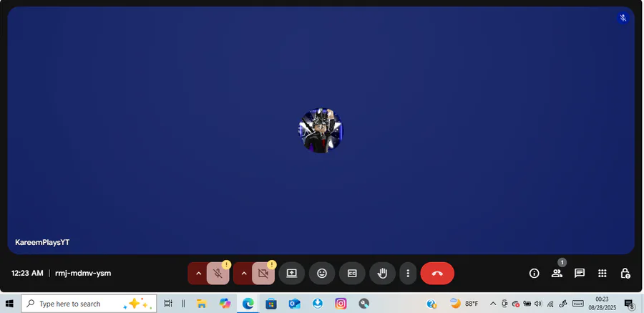
Task: Click KareemPlaysYT profile avatar
Action: pyautogui.click(x=321, y=130)
